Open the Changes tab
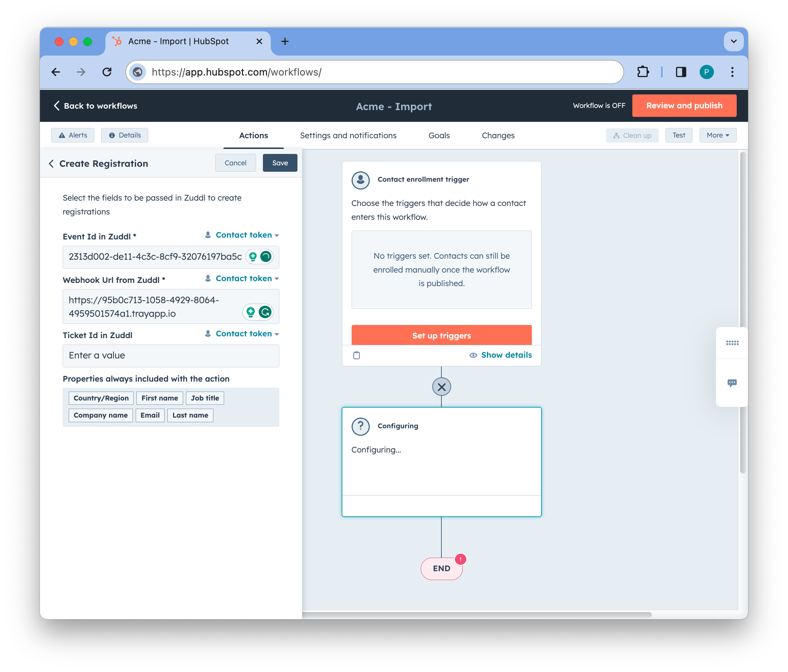 (498, 135)
